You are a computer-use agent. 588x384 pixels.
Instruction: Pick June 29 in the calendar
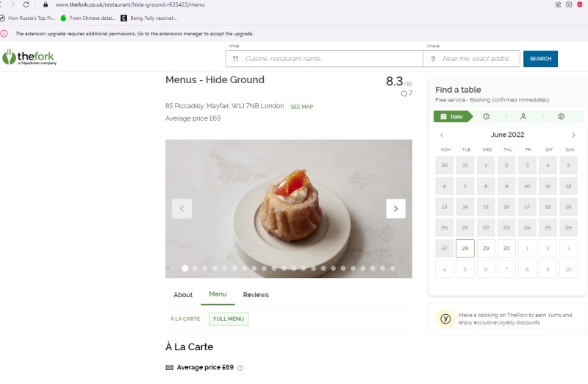[486, 249]
